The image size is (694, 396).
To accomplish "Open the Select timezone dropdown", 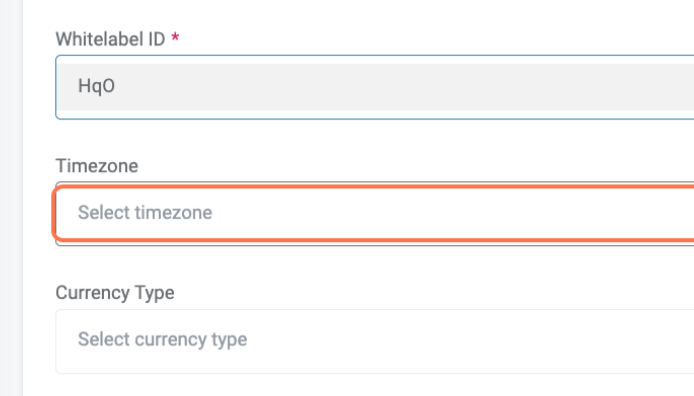I will coord(374,213).
